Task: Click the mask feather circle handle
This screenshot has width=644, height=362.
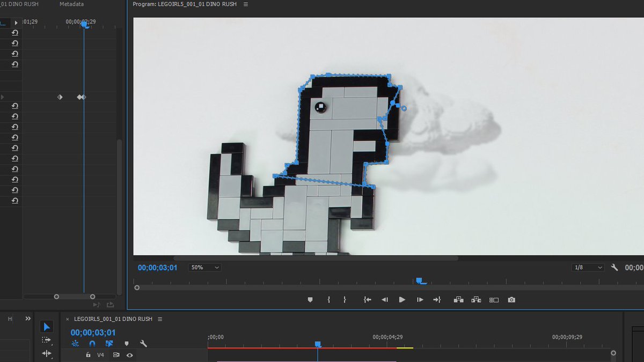Action: [404, 108]
